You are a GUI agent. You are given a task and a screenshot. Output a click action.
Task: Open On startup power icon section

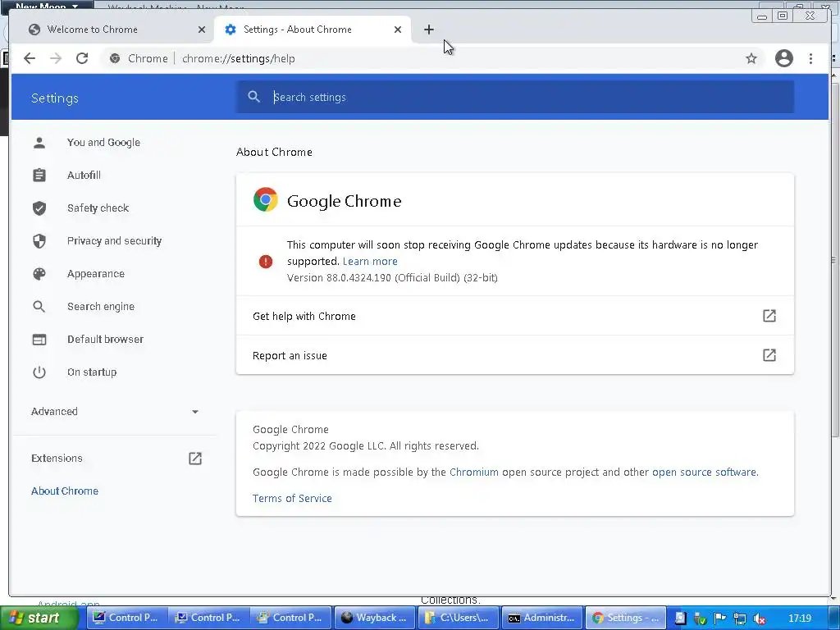[39, 372]
